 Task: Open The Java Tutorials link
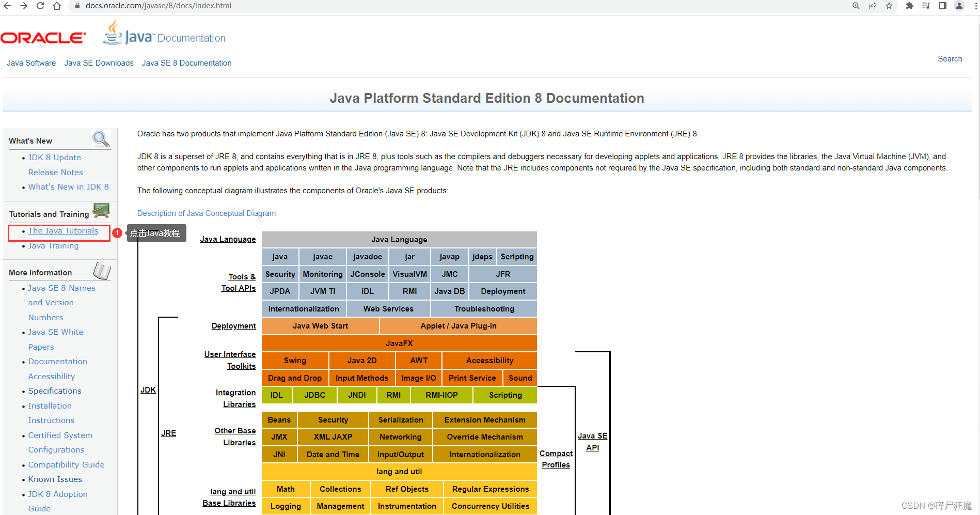pyautogui.click(x=63, y=231)
